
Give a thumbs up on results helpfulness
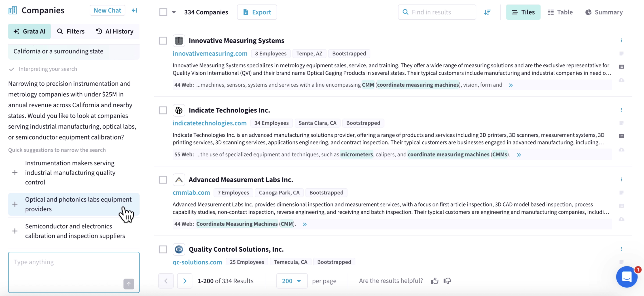(x=435, y=281)
